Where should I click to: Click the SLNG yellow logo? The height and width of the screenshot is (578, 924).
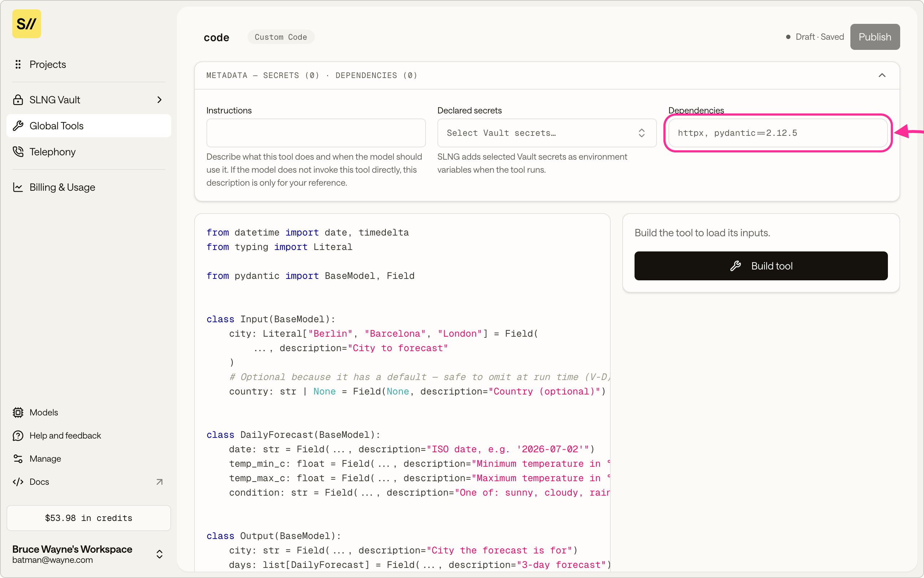(26, 24)
